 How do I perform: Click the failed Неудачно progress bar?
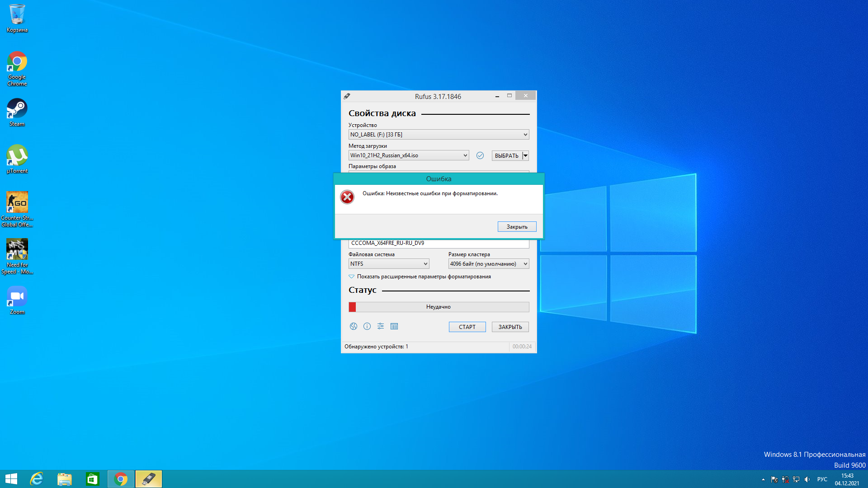pos(439,307)
